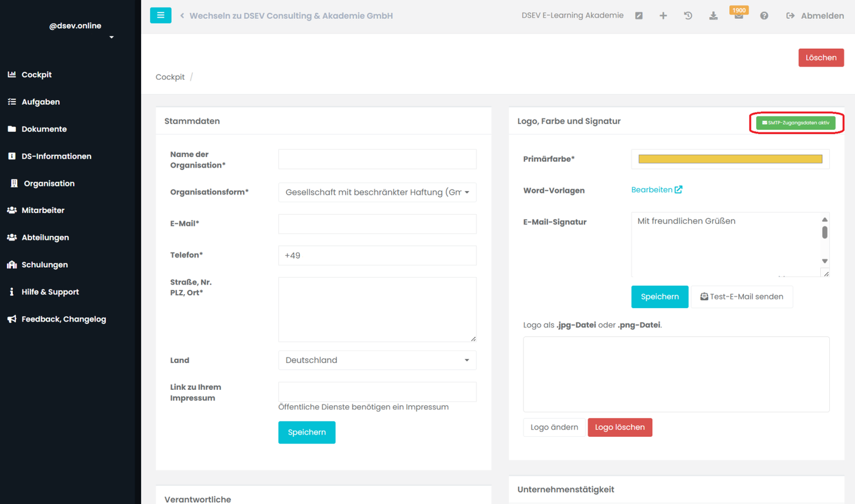Click the question mark help icon
Screen dimensions: 855x504
(x=764, y=16)
